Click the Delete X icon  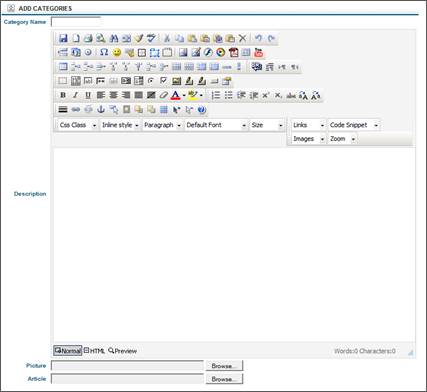point(243,38)
